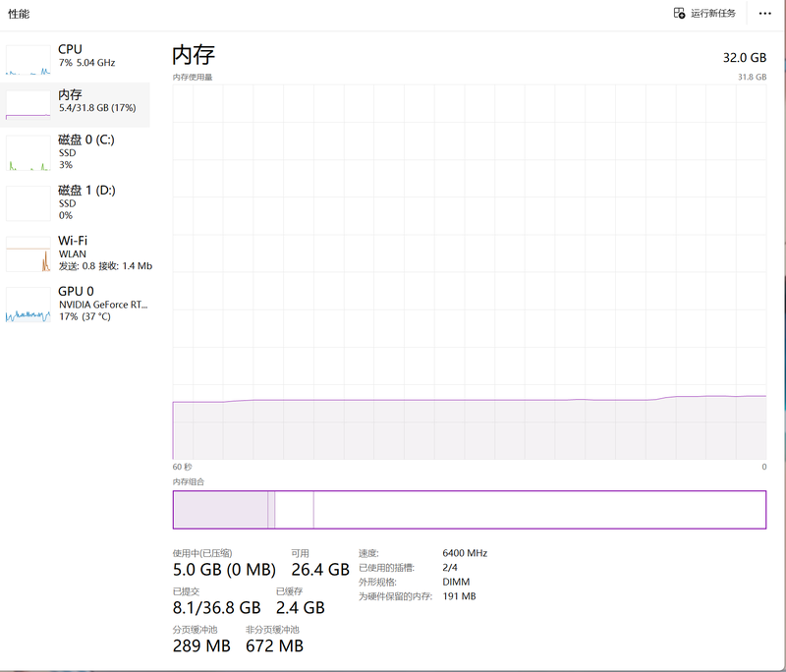Click the 32.0 GB total memory value

tap(745, 58)
